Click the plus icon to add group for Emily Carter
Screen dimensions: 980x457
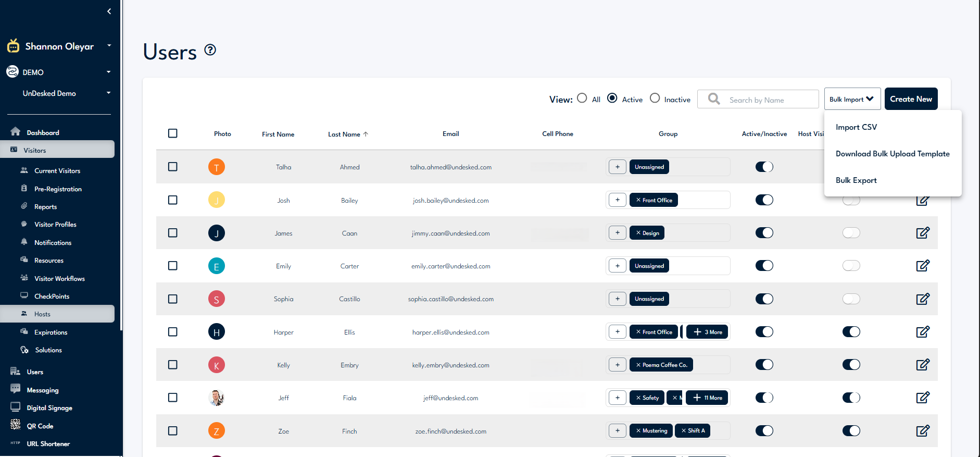[617, 266]
